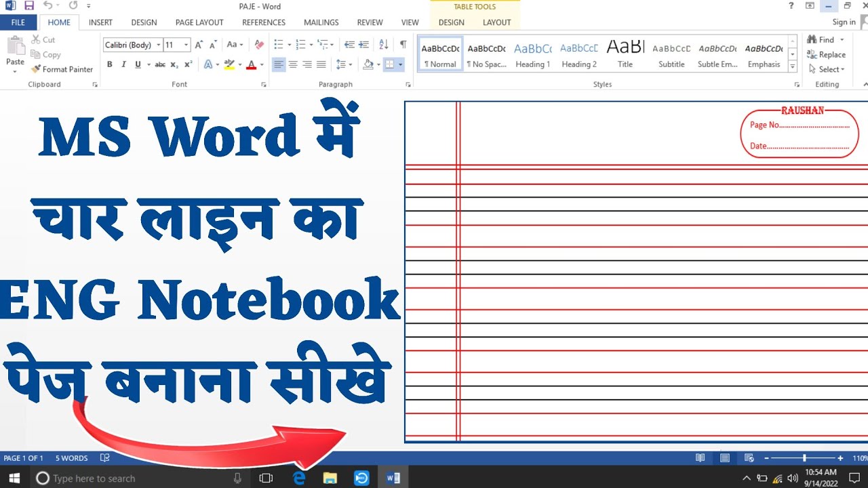Image resolution: width=868 pixels, height=488 pixels.
Task: Click Sign in link
Action: click(x=844, y=22)
